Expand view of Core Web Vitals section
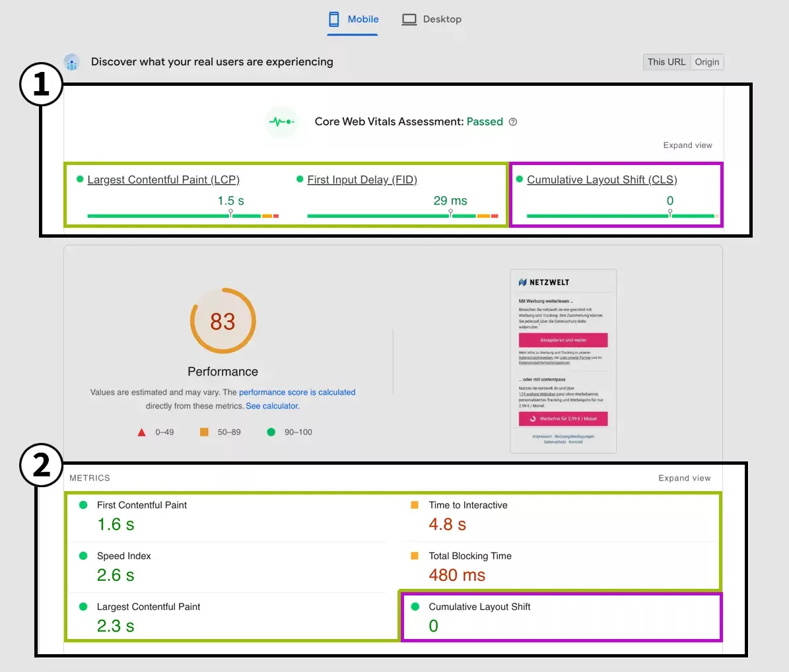Image resolution: width=789 pixels, height=672 pixels. [x=687, y=145]
